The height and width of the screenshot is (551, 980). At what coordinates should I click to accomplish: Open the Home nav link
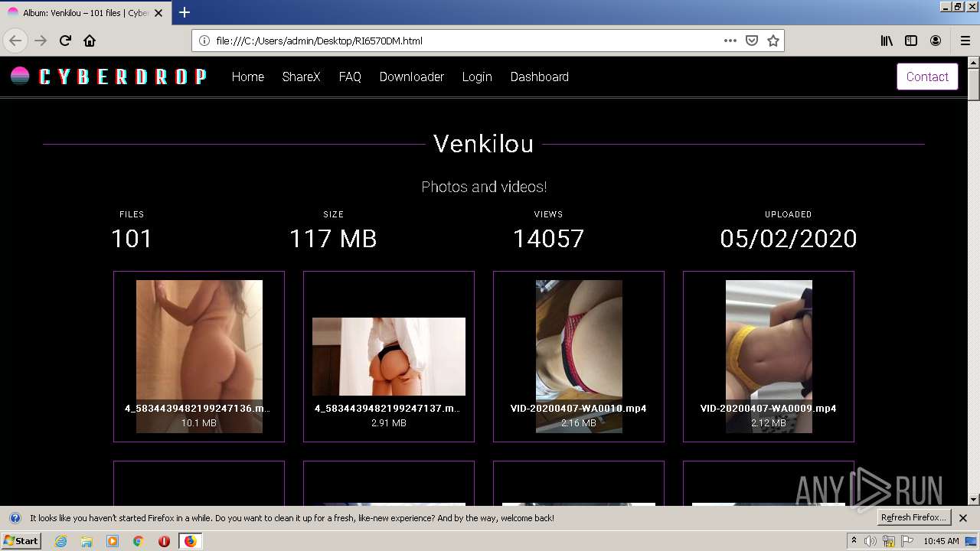point(248,77)
